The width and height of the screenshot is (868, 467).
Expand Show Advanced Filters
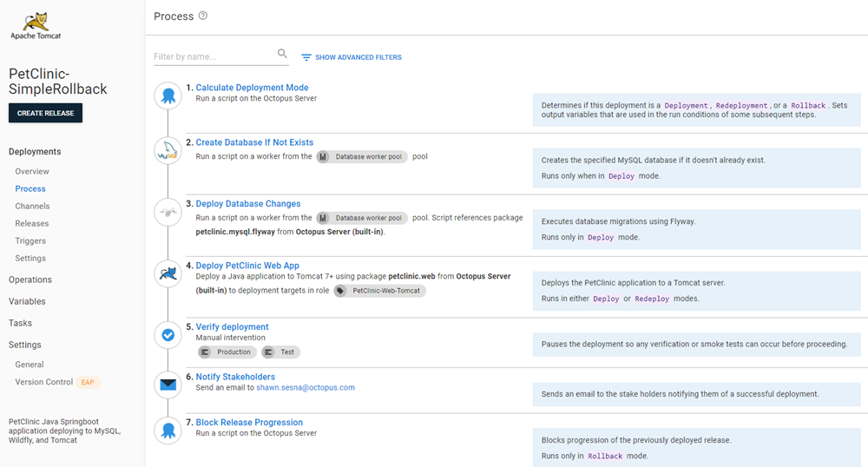pyautogui.click(x=352, y=57)
